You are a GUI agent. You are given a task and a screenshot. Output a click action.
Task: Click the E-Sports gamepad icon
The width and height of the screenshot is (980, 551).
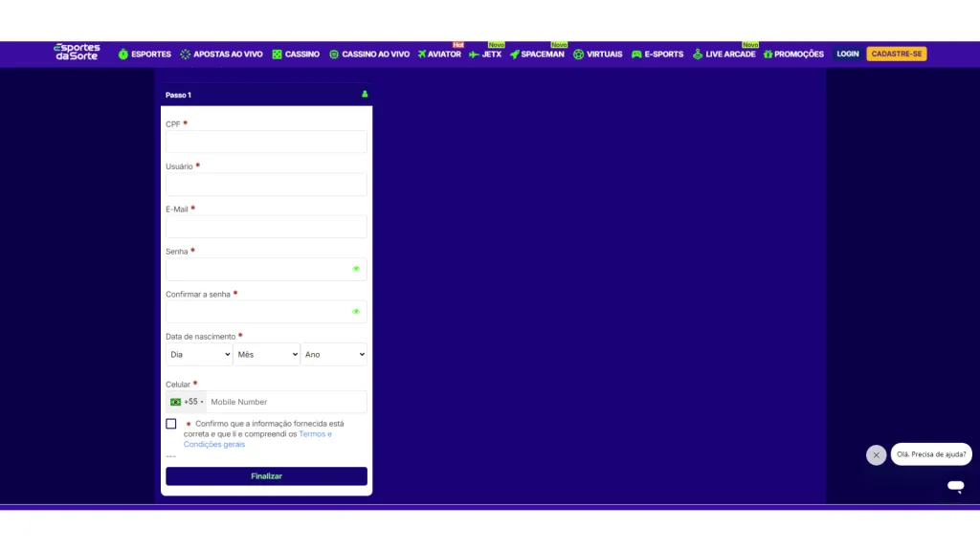coord(636,55)
